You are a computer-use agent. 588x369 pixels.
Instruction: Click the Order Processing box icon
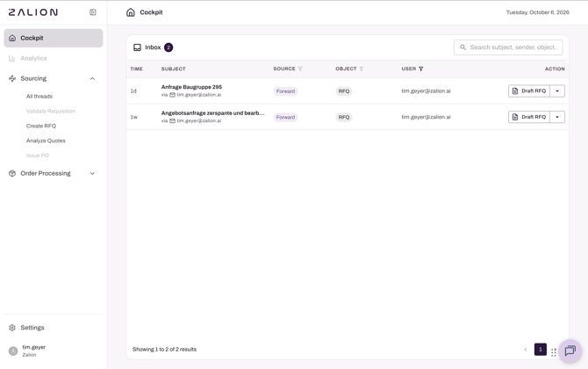click(12, 173)
